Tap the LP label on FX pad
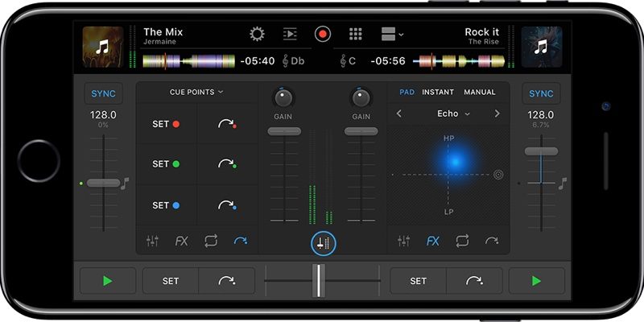The height and width of the screenshot is (322, 644). (449, 212)
